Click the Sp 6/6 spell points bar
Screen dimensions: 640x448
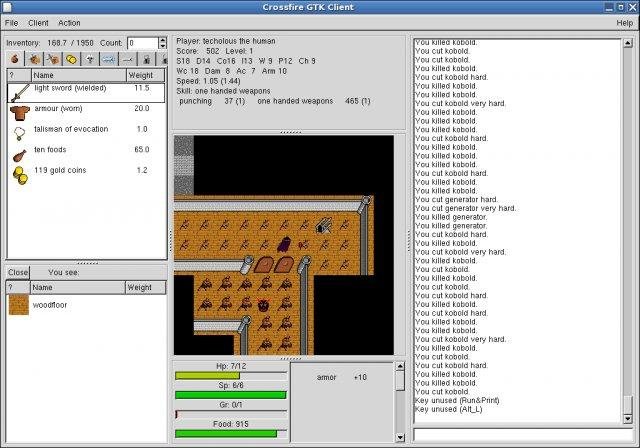pos(231,395)
